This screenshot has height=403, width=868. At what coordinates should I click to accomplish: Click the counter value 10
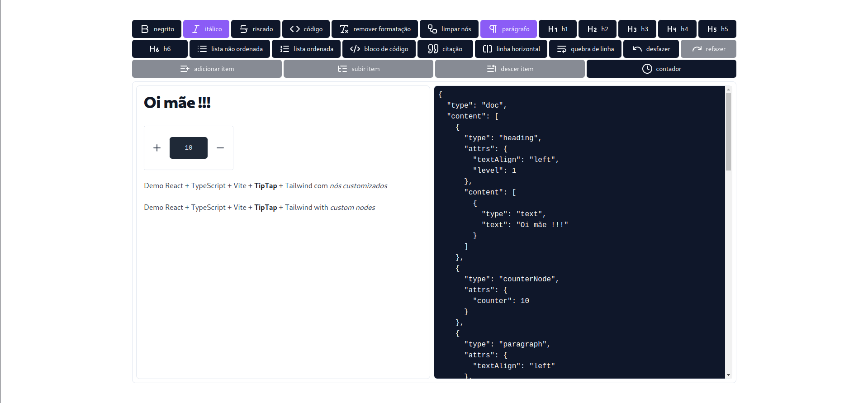[189, 148]
